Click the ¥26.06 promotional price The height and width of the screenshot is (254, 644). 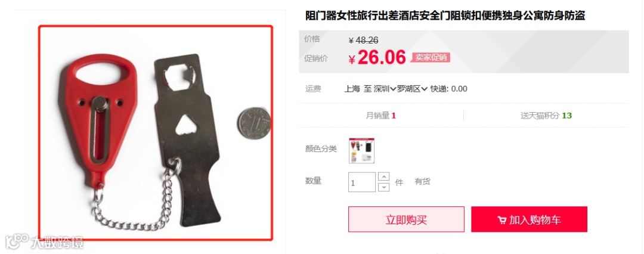point(377,58)
